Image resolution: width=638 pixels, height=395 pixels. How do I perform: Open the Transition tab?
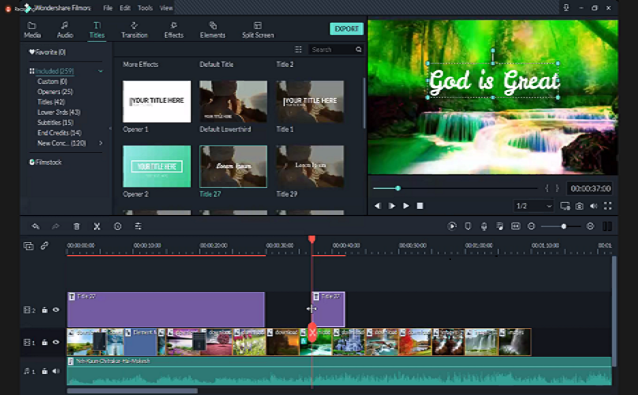pyautogui.click(x=134, y=30)
